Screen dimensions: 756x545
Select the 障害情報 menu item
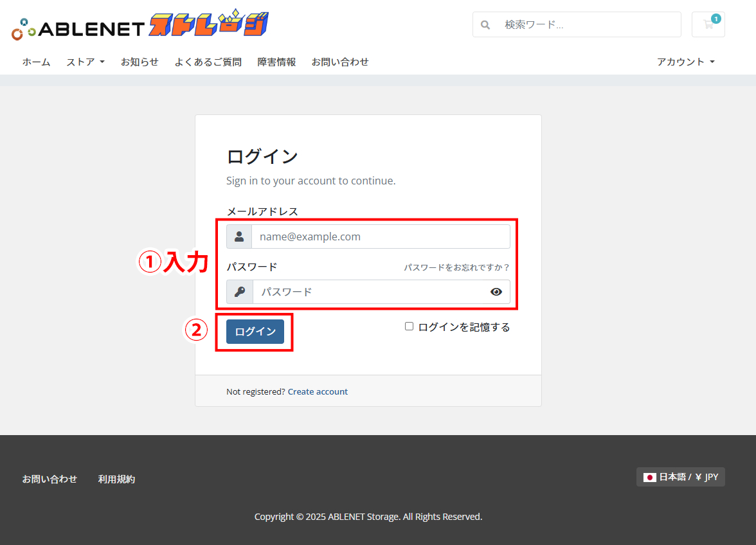276,62
